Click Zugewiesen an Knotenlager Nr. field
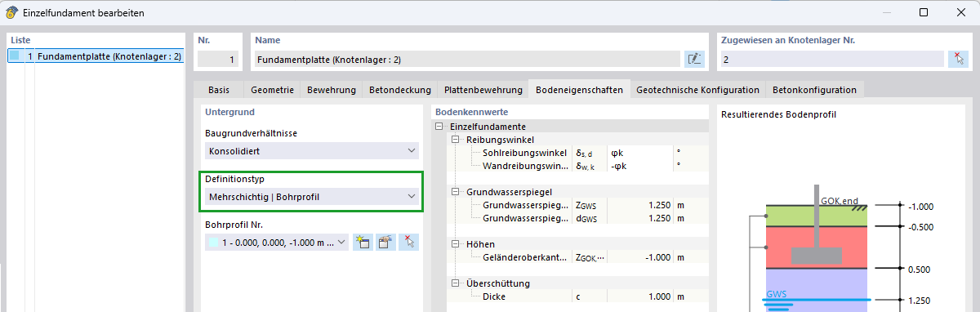This screenshot has width=980, height=312. pyautogui.click(x=831, y=59)
